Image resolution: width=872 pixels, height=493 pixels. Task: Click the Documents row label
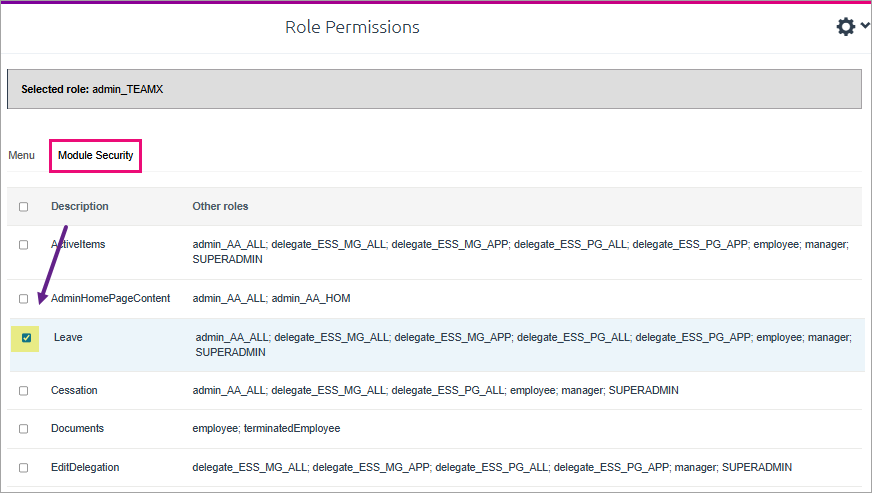pos(77,429)
